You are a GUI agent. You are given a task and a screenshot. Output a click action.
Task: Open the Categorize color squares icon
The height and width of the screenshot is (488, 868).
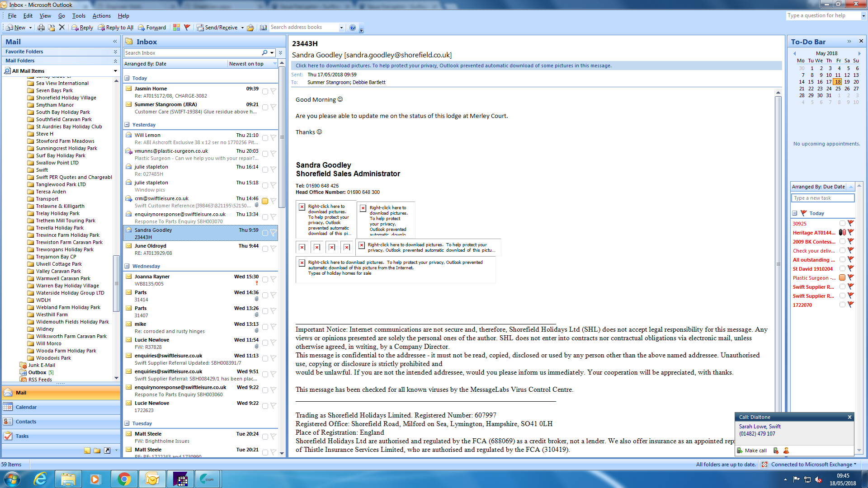[x=176, y=28]
